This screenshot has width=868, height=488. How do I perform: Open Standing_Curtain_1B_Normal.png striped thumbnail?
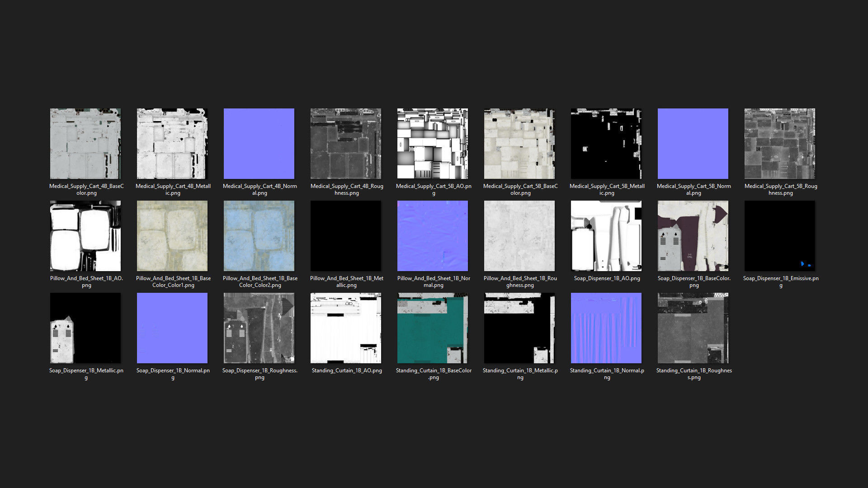click(x=606, y=328)
